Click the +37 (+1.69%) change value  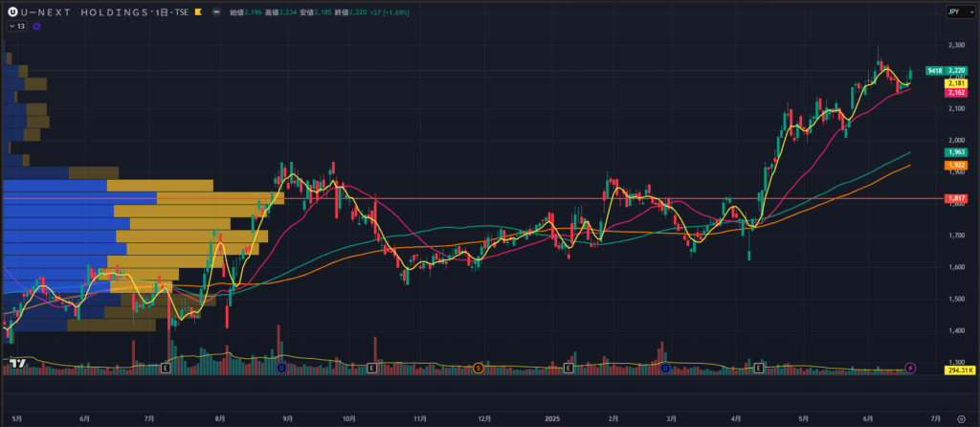point(390,11)
